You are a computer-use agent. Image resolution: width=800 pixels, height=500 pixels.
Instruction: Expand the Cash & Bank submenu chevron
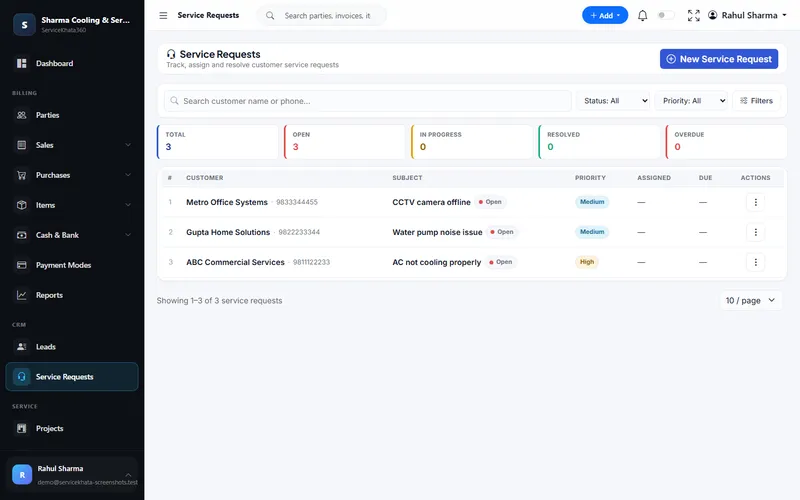pos(128,235)
